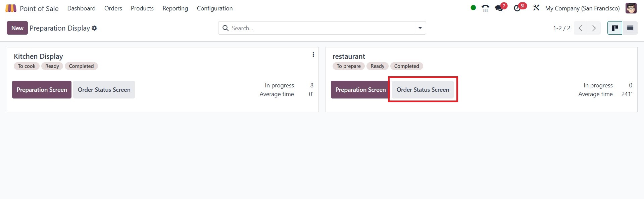Switch to the kanban view

pos(615,28)
